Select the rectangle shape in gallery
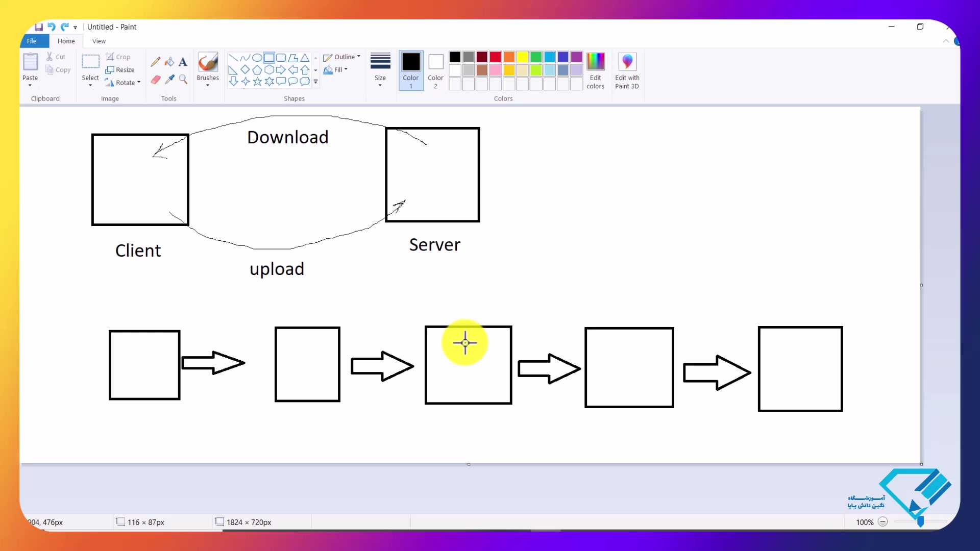Viewport: 980px width, 551px height. coord(269,58)
